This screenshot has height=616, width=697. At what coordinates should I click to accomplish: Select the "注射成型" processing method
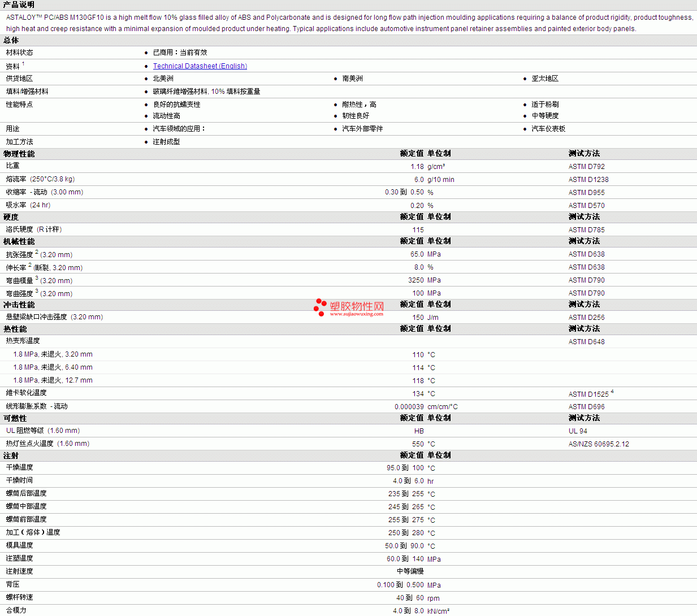(167, 142)
